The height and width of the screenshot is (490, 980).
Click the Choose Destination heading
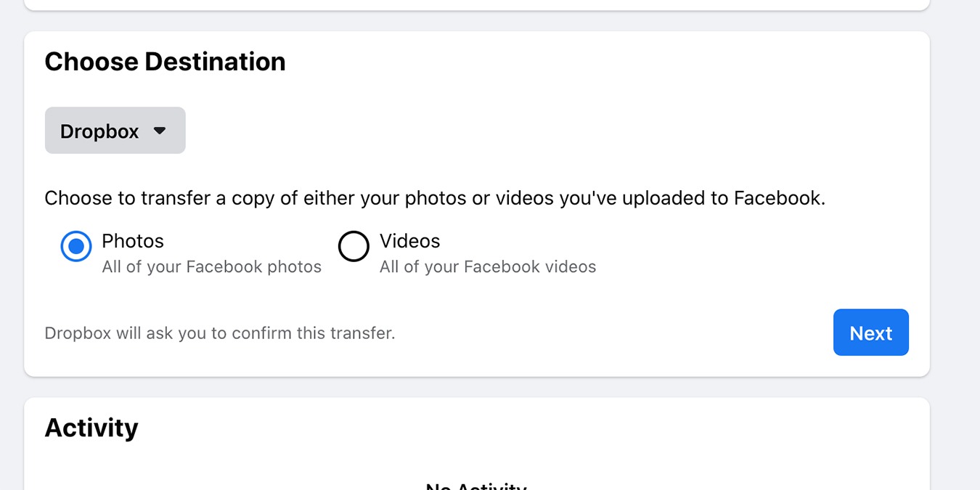[x=165, y=61]
